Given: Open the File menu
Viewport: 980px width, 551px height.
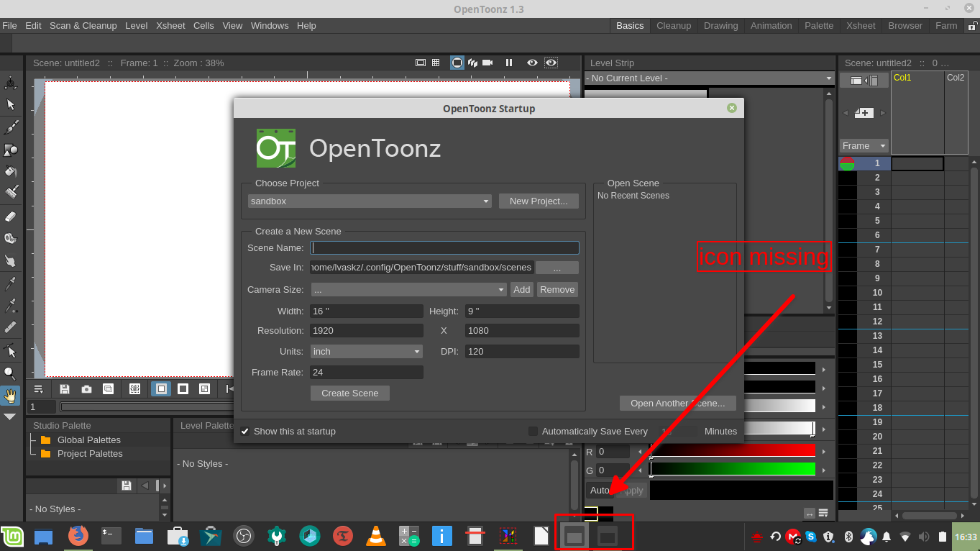Looking at the screenshot, I should 9,25.
